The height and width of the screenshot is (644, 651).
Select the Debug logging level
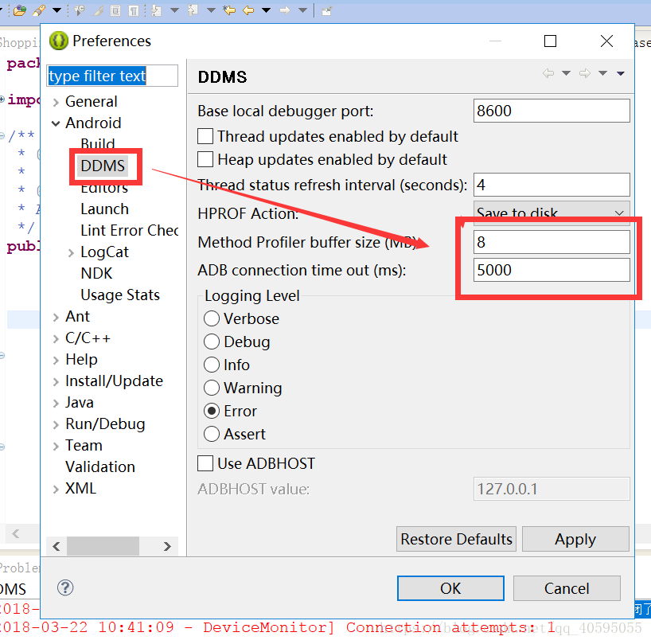(x=212, y=342)
